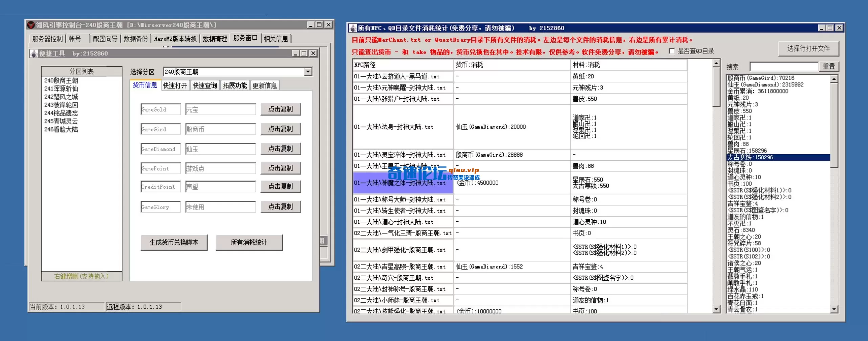The height and width of the screenshot is (341, 868).
Task: Open the 数据备份 tab
Action: (136, 39)
